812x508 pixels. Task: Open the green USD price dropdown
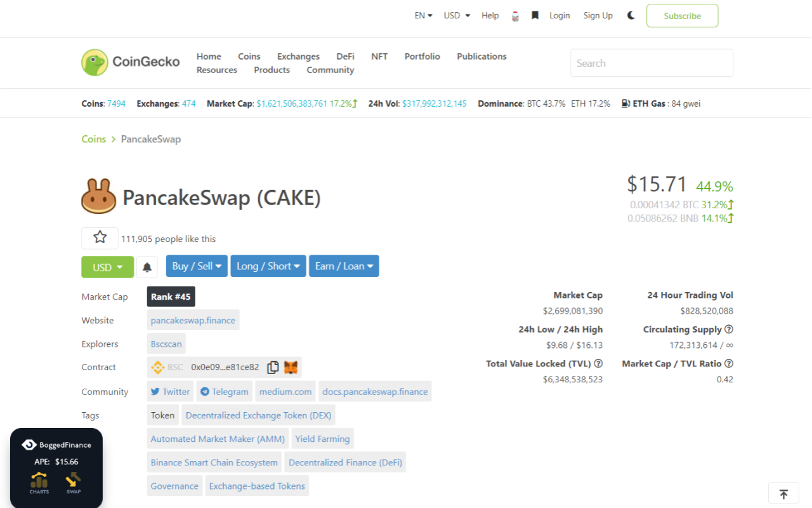pos(107,267)
